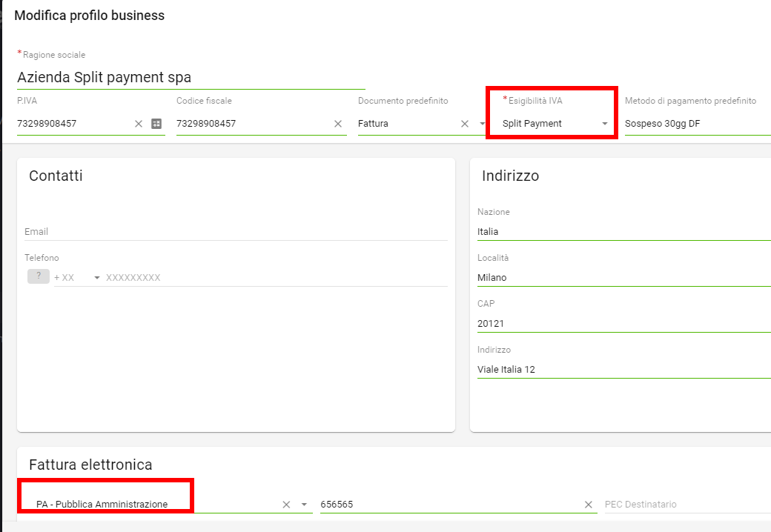Focus the PEC Destinatario field

click(x=687, y=505)
